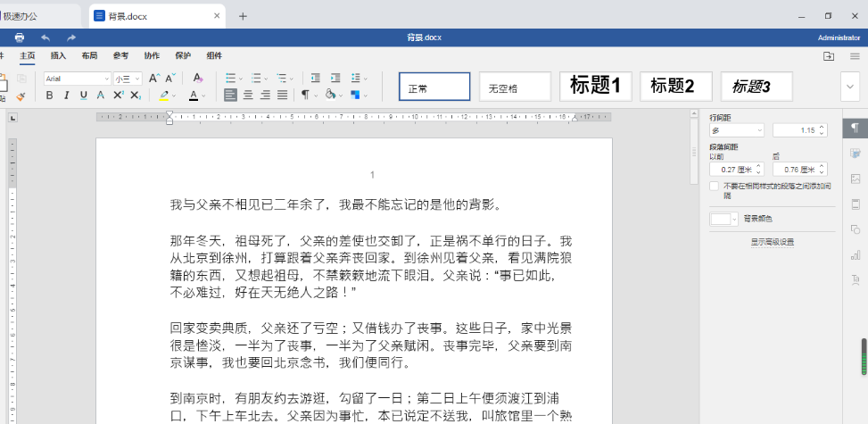The image size is (868, 424).
Task: Decrease paragraph indent
Action: (x=316, y=79)
